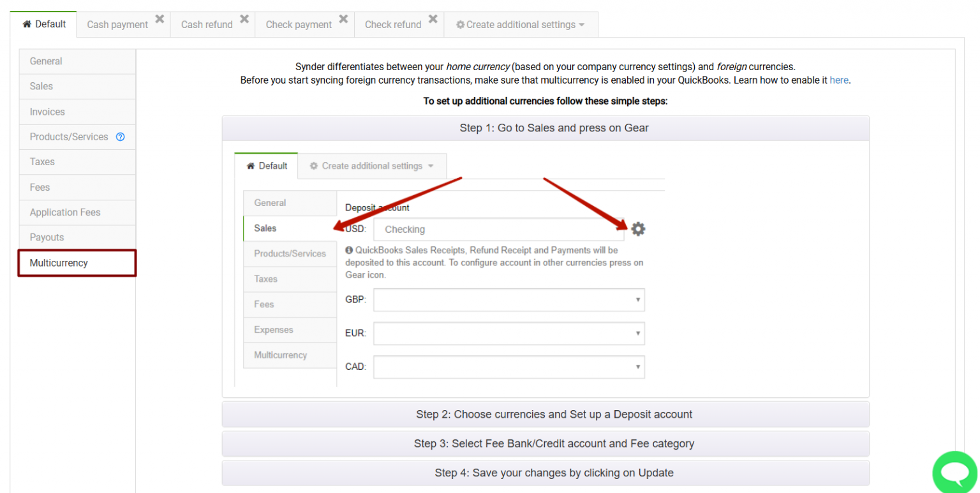Expand Step 2: Choose currencies section
Image resolution: width=980 pixels, height=493 pixels.
[554, 414]
